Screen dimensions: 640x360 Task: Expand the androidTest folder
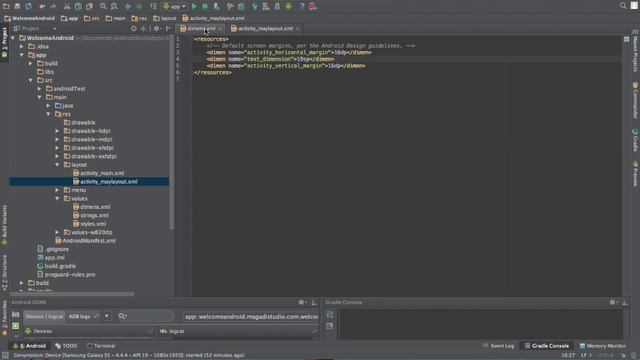(x=40, y=89)
